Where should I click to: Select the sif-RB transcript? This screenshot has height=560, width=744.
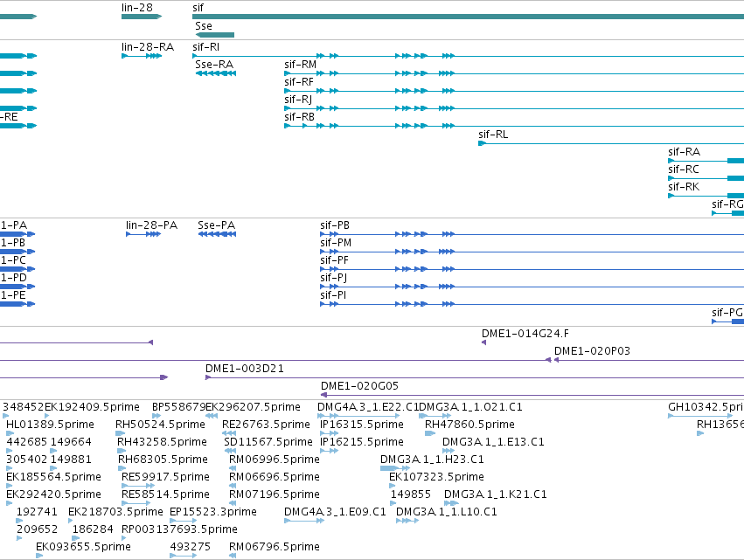(514, 126)
